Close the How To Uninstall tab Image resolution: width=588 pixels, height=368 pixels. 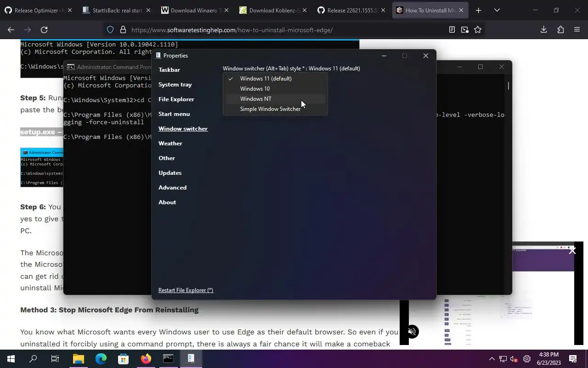(x=461, y=10)
